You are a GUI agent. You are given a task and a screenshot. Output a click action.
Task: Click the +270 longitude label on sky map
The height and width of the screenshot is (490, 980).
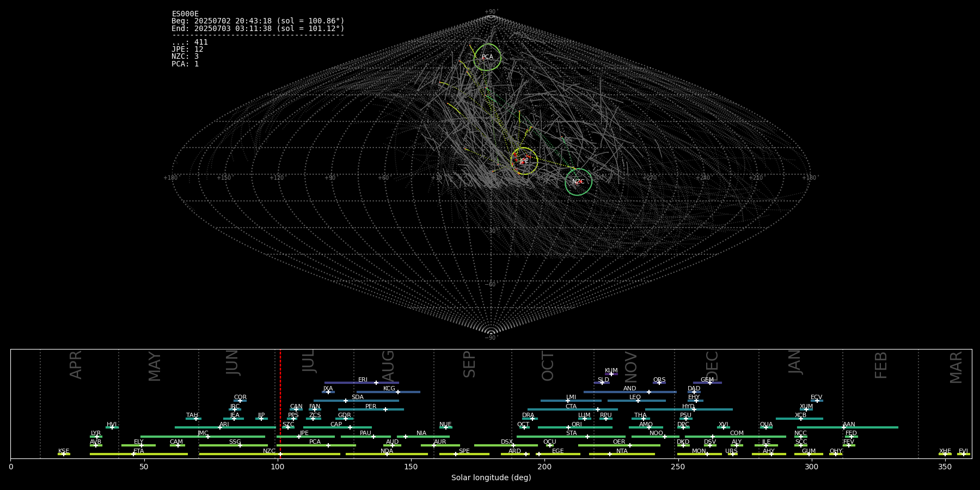pyautogui.click(x=650, y=178)
